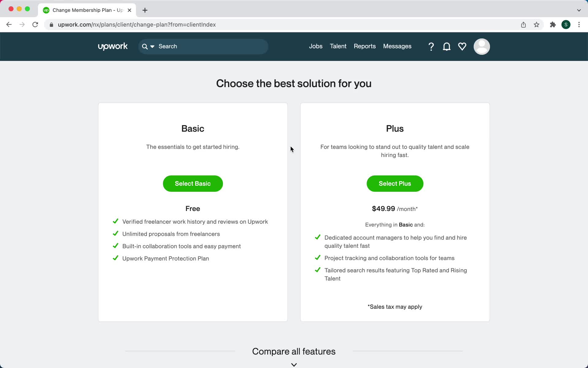Click the dedicated account managers feature checkmark
Screen dimensions: 588x368
[x=318, y=237]
